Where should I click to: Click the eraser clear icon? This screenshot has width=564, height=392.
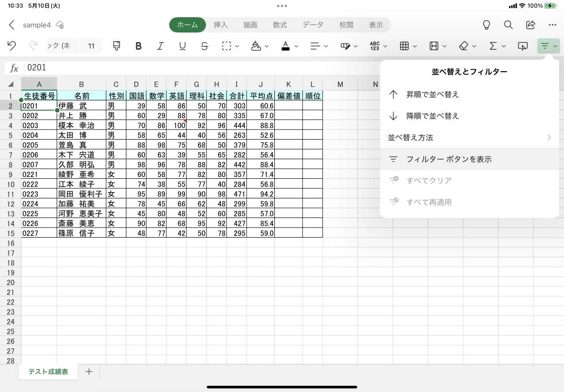click(x=464, y=46)
